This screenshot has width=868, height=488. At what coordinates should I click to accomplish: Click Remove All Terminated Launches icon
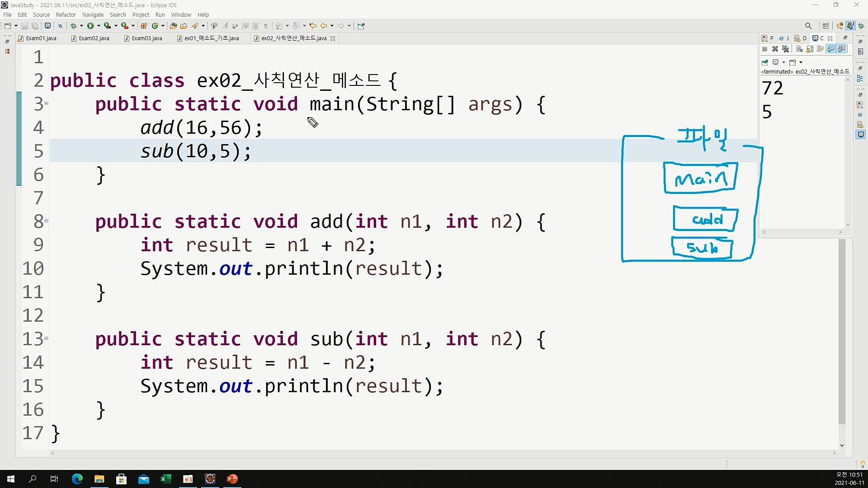pyautogui.click(x=786, y=49)
